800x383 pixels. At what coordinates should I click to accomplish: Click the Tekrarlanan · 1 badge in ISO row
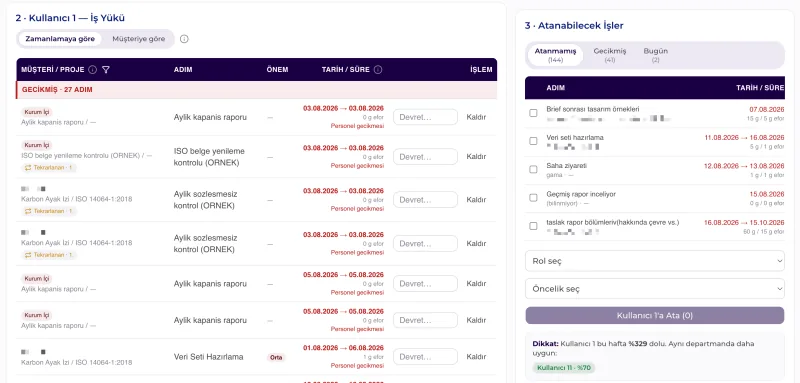point(49,167)
